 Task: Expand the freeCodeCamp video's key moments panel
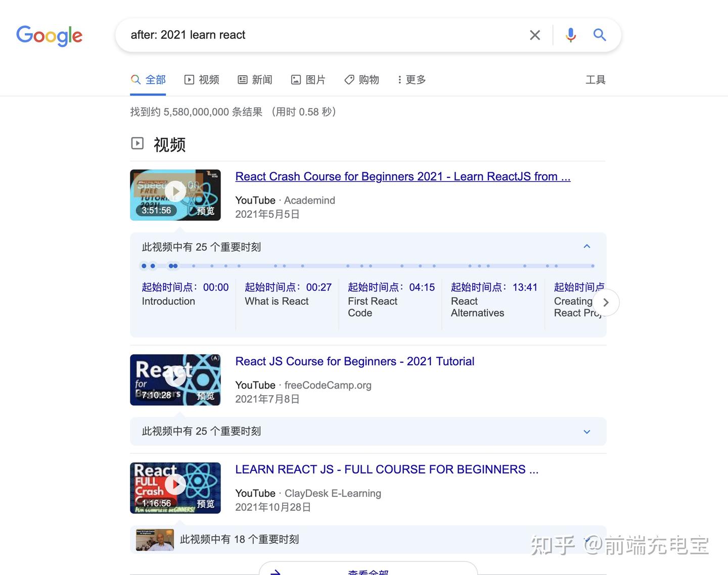[586, 432]
